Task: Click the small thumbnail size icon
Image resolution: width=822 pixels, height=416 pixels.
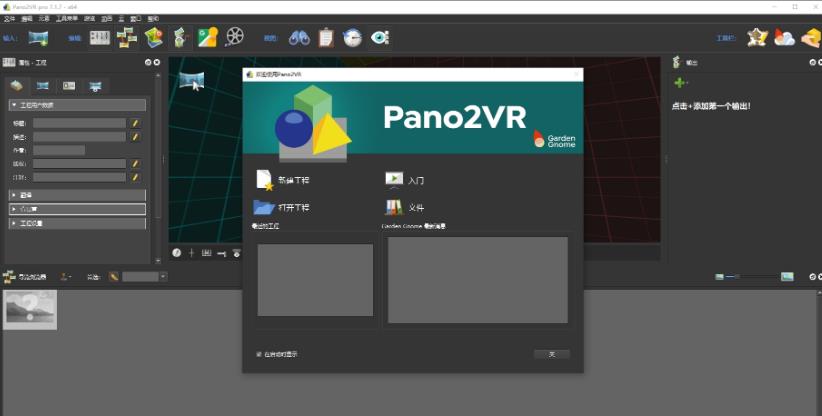Action: (x=719, y=277)
